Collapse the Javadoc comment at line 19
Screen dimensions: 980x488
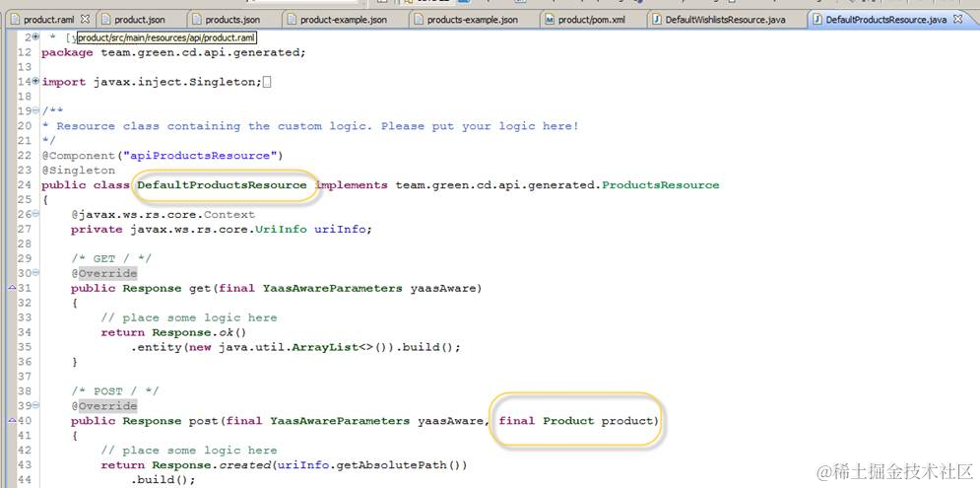[35, 110]
